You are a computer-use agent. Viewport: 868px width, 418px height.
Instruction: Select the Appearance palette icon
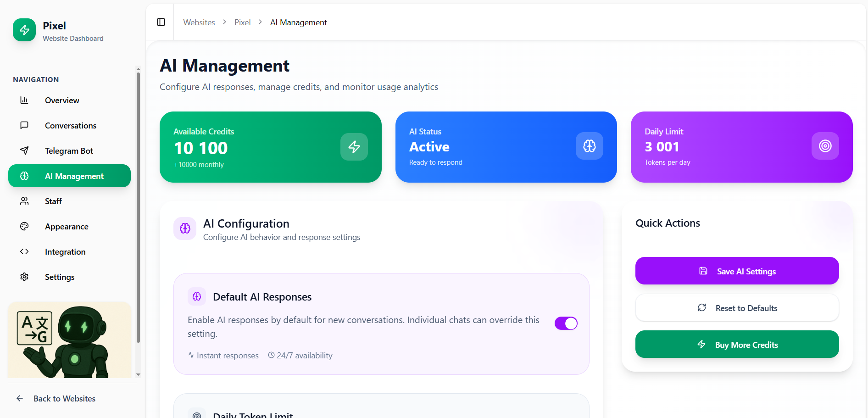coord(24,226)
